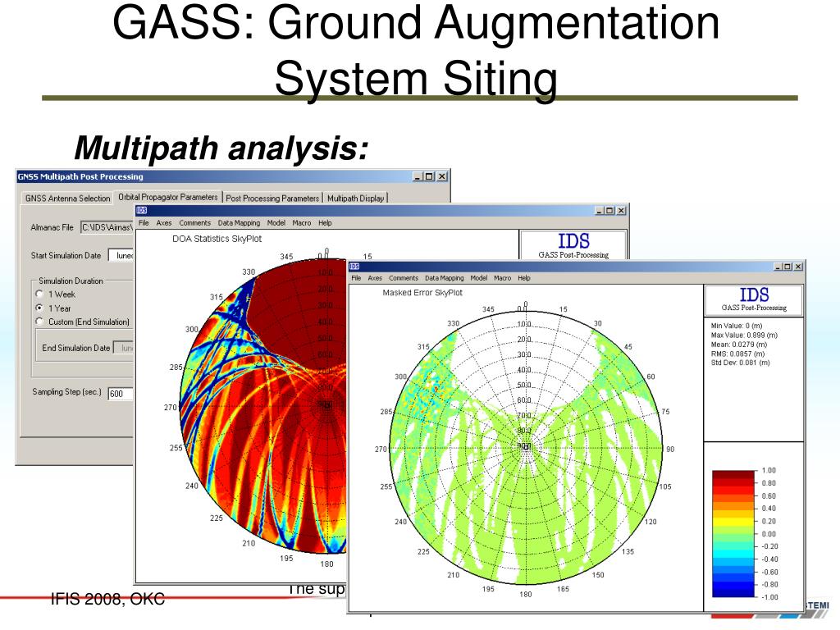Open Axes menu in DOA Statistics SkyPlot window
Screen dimensions: 840x630
tap(164, 223)
